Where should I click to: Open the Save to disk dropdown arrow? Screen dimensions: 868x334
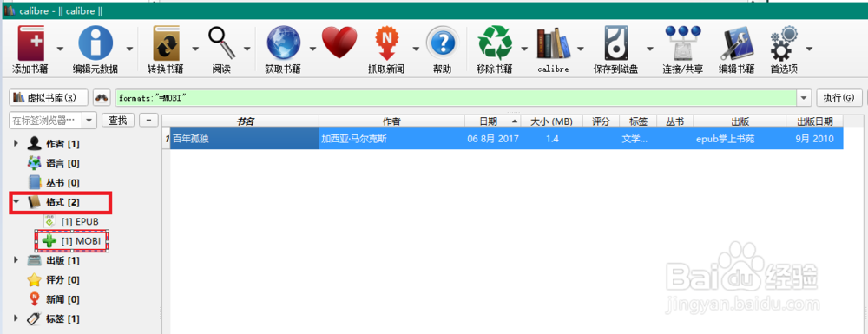click(650, 49)
